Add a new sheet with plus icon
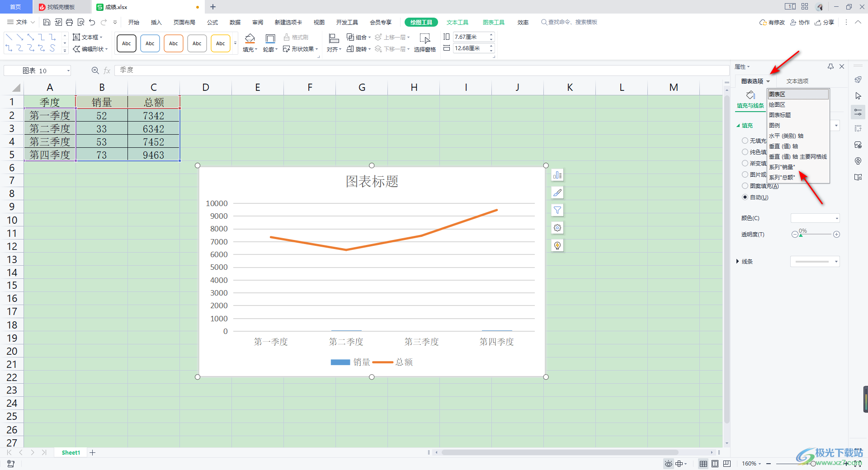Image resolution: width=868 pixels, height=470 pixels. point(92,452)
